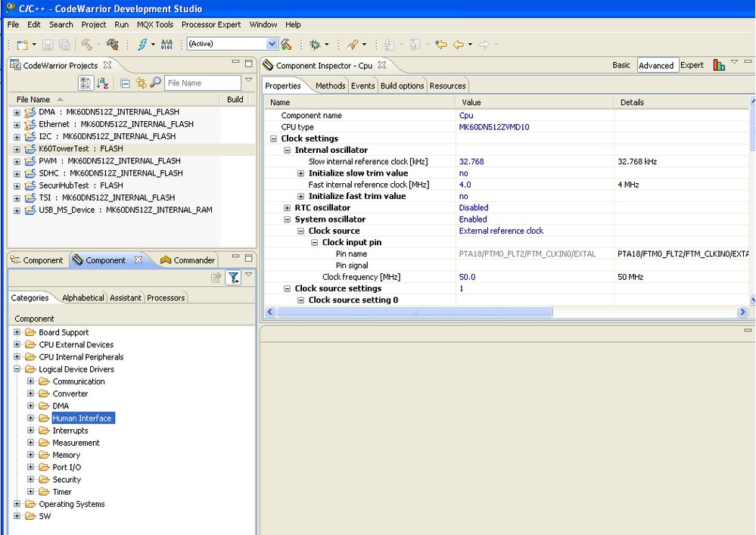Toggle the filter funnel icon in Components Library
756x535 pixels.
[x=233, y=278]
